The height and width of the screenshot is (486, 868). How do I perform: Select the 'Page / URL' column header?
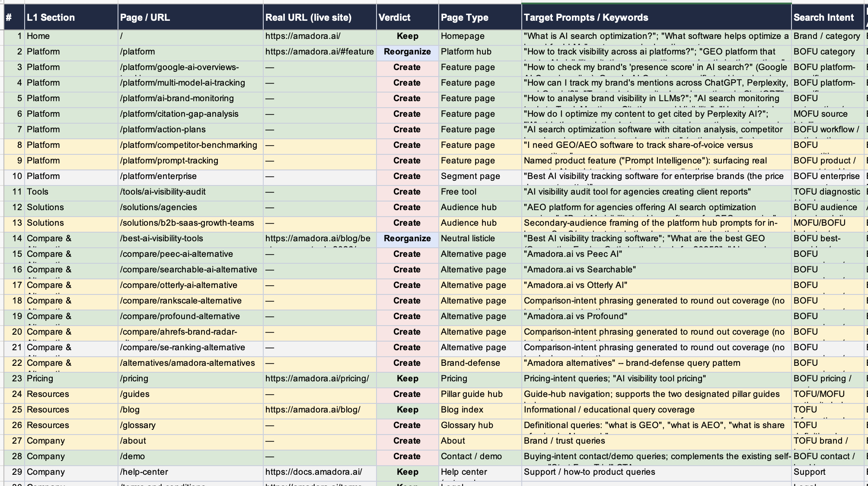click(x=190, y=17)
